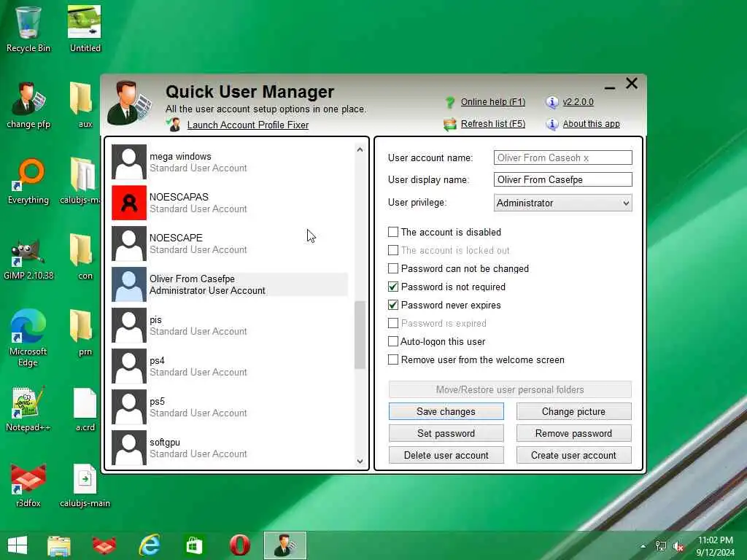The image size is (747, 560).
Task: Click the user list scroll up arrow
Action: 360,149
